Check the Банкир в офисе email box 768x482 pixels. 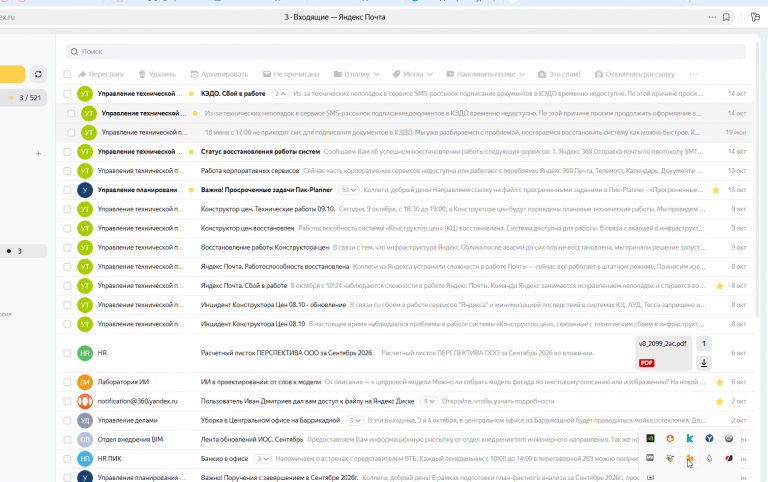tap(67, 458)
